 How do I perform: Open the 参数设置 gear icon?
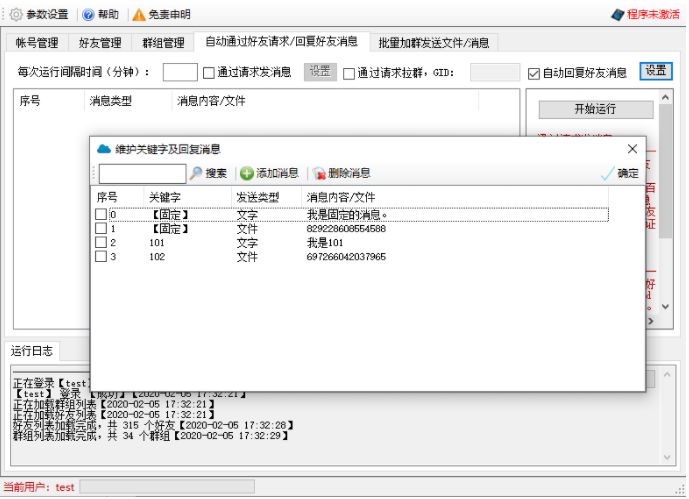click(x=15, y=15)
